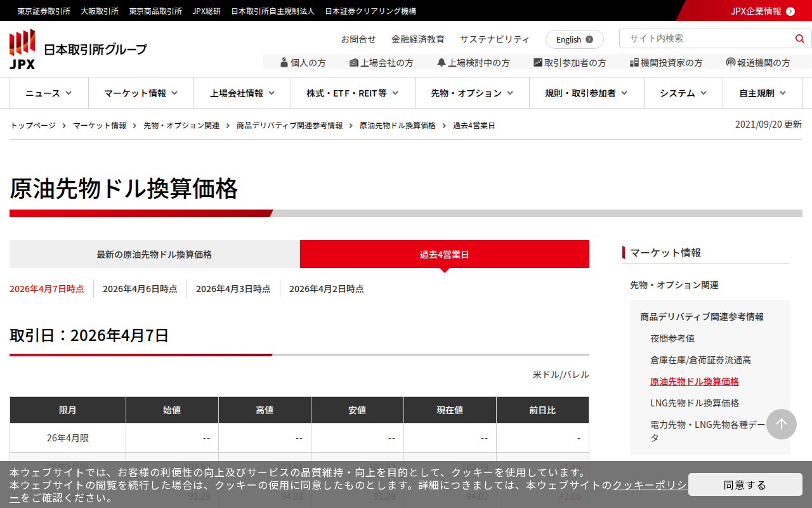Image resolution: width=812 pixels, height=508 pixels.
Task: Click the building icon beside 上場会社の方
Action: pyautogui.click(x=354, y=62)
